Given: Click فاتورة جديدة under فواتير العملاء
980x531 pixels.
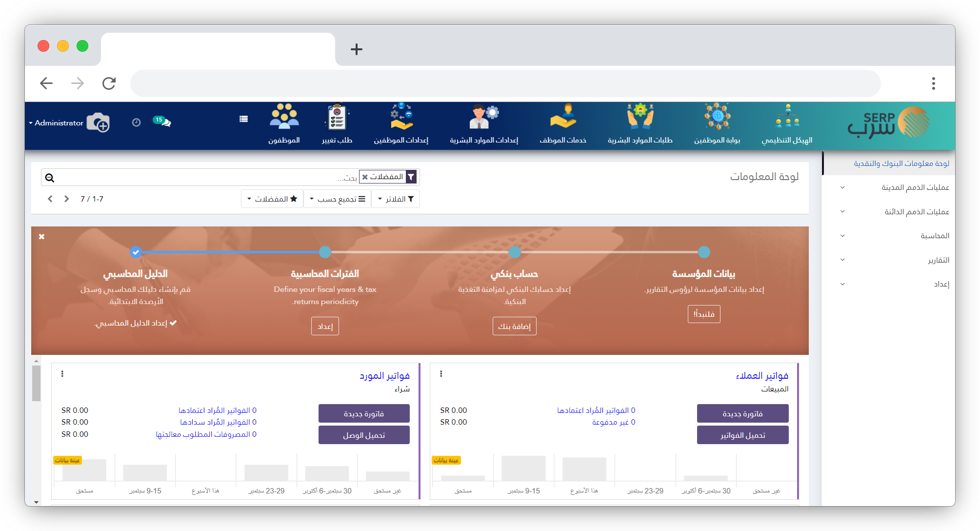Looking at the screenshot, I should click(x=742, y=414).
